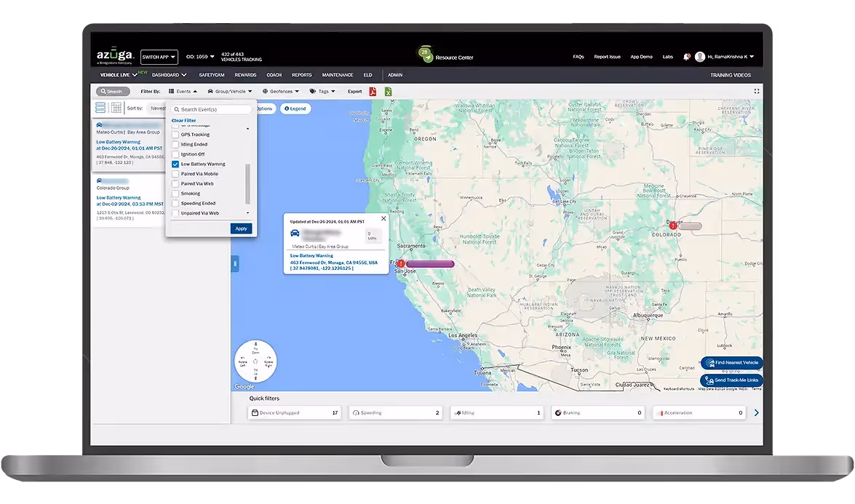Check the Ignition Off event
This screenshot has width=855, height=504.
pyautogui.click(x=175, y=154)
